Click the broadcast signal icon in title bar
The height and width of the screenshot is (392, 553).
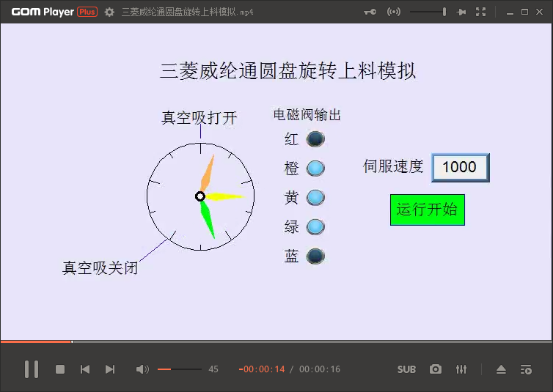coord(394,12)
